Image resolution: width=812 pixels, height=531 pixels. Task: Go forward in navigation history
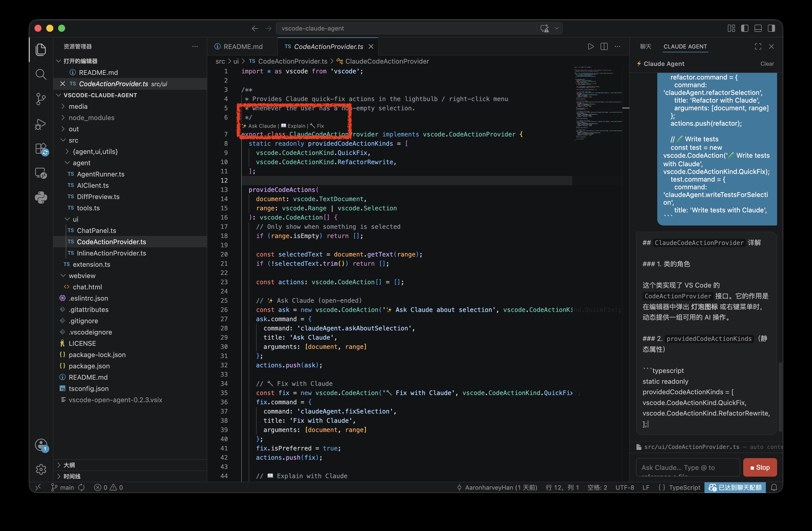[268, 28]
